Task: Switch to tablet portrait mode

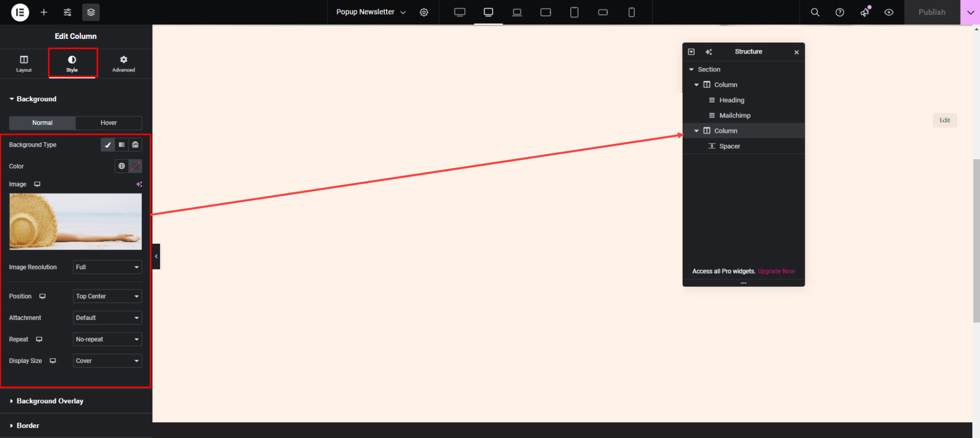Action: pyautogui.click(x=574, y=12)
